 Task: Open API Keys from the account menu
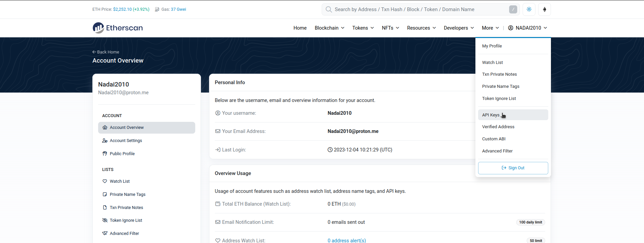point(513,115)
